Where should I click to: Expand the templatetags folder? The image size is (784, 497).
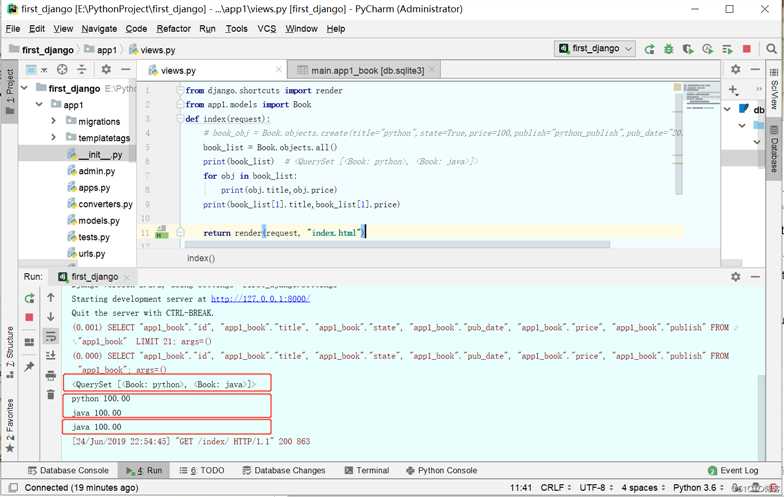(54, 138)
